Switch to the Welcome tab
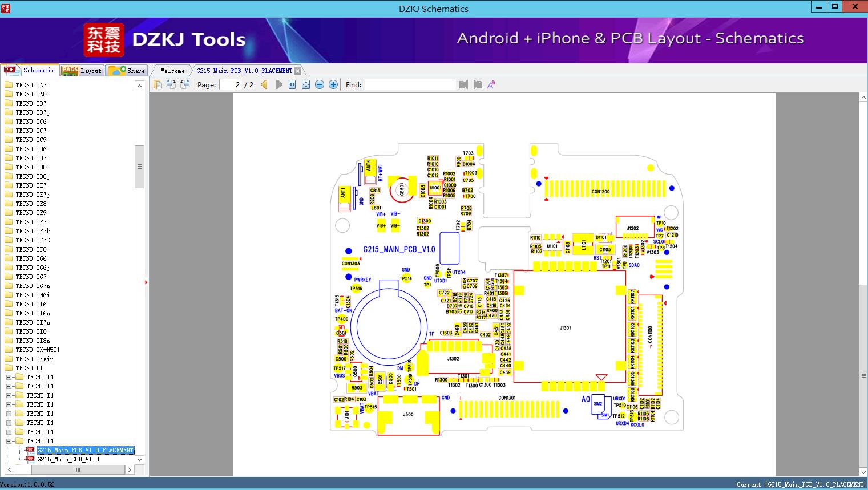Image resolution: width=868 pixels, height=490 pixels. (172, 71)
